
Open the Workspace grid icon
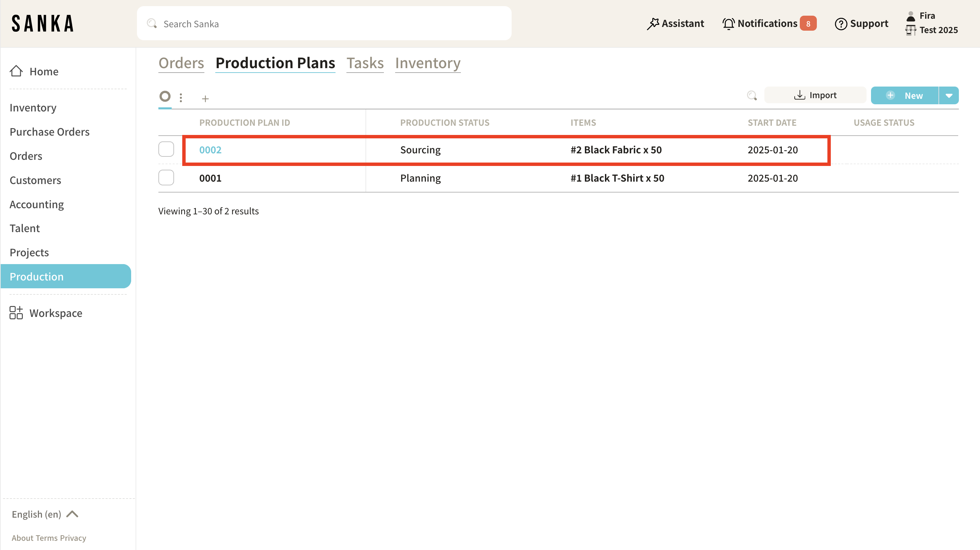tap(16, 313)
